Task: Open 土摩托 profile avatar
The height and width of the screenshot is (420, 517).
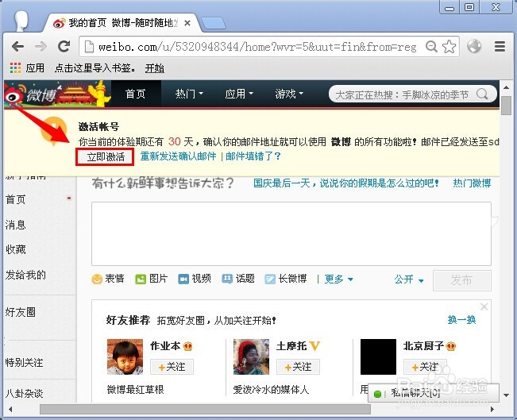Action: coord(251,356)
